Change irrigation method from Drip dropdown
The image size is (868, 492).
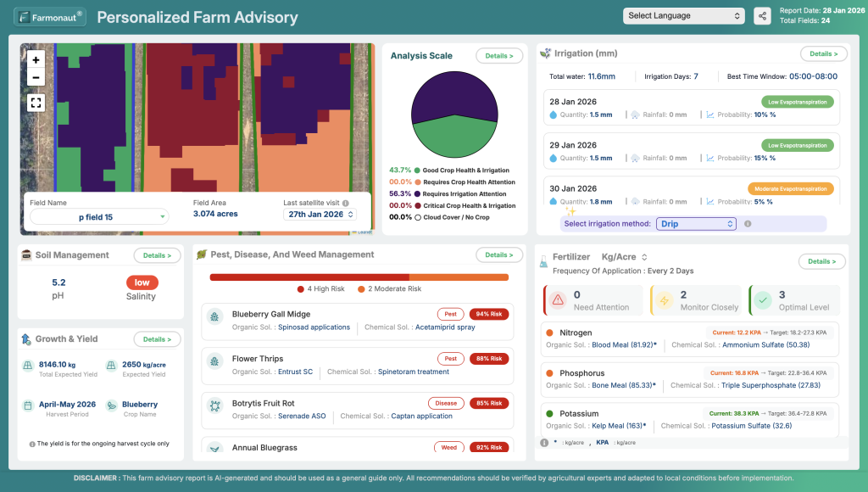point(697,224)
